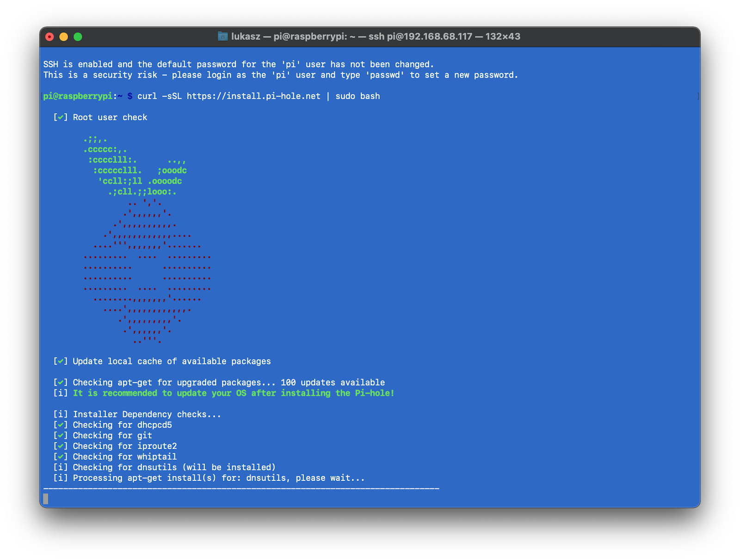Click the terminal cursor block at bottom
Image resolution: width=740 pixels, height=560 pixels.
click(x=45, y=499)
